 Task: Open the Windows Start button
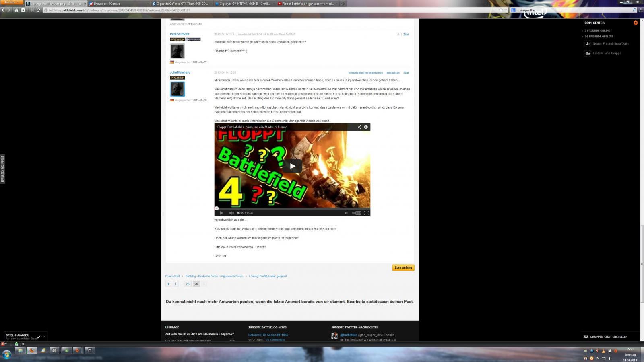click(6, 354)
